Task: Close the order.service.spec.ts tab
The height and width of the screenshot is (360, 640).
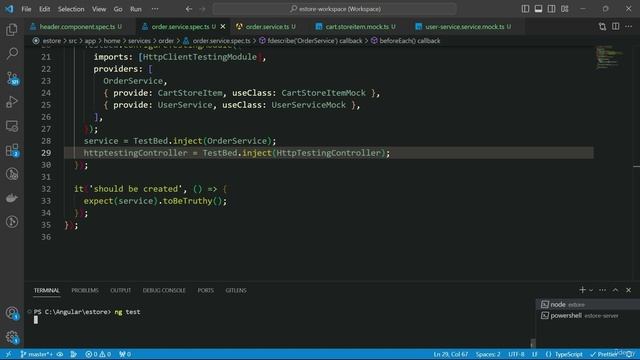Action: click(x=223, y=27)
